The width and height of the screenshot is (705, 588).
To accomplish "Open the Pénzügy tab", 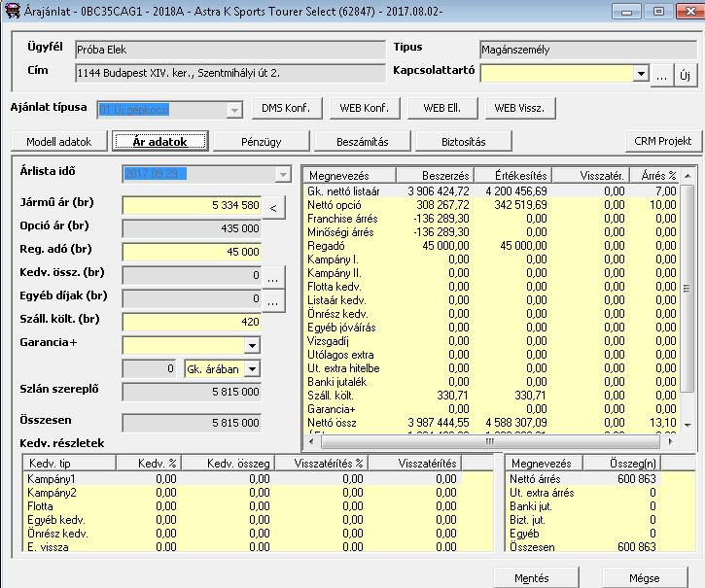I will [x=262, y=142].
